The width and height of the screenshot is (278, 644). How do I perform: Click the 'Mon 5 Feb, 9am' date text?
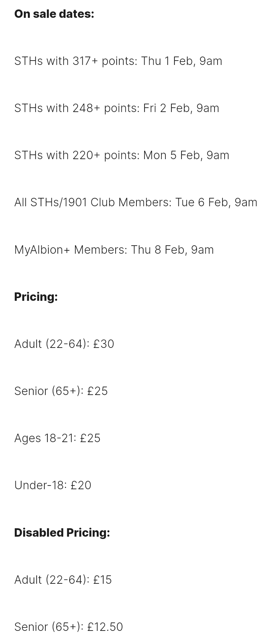pyautogui.click(x=186, y=155)
